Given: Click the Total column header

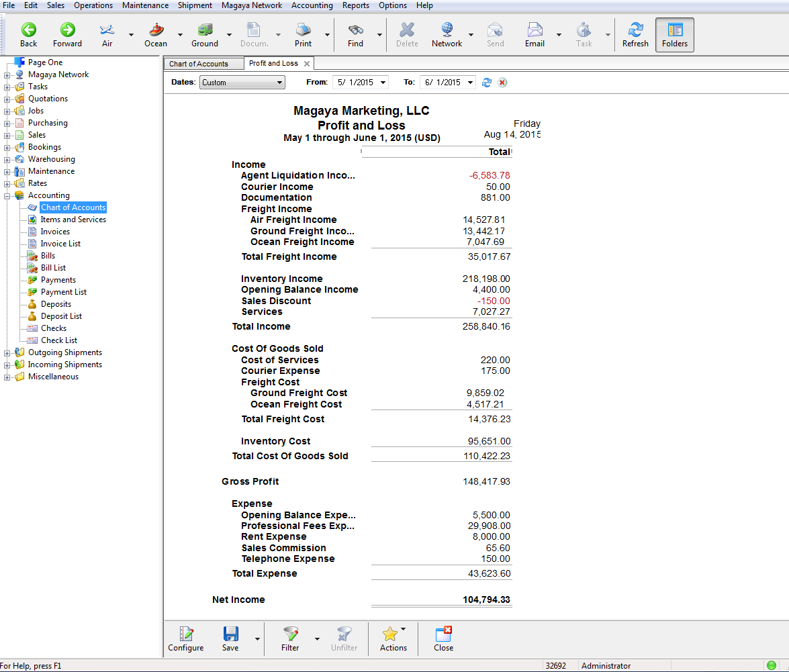Looking at the screenshot, I should 499,152.
